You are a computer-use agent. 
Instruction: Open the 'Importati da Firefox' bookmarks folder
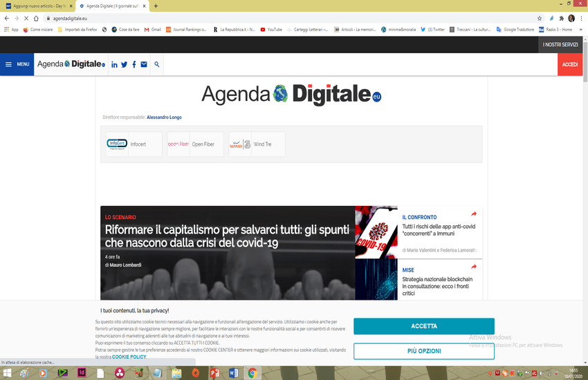pyautogui.click(x=77, y=30)
